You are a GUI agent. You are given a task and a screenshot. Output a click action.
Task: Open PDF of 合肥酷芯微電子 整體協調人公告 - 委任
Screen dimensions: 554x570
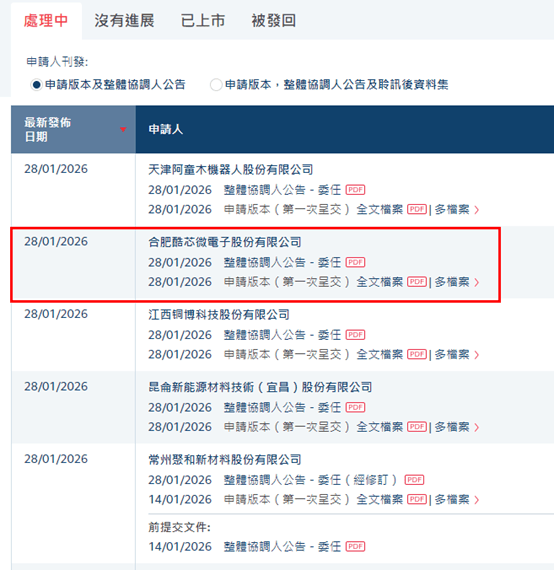(355, 262)
